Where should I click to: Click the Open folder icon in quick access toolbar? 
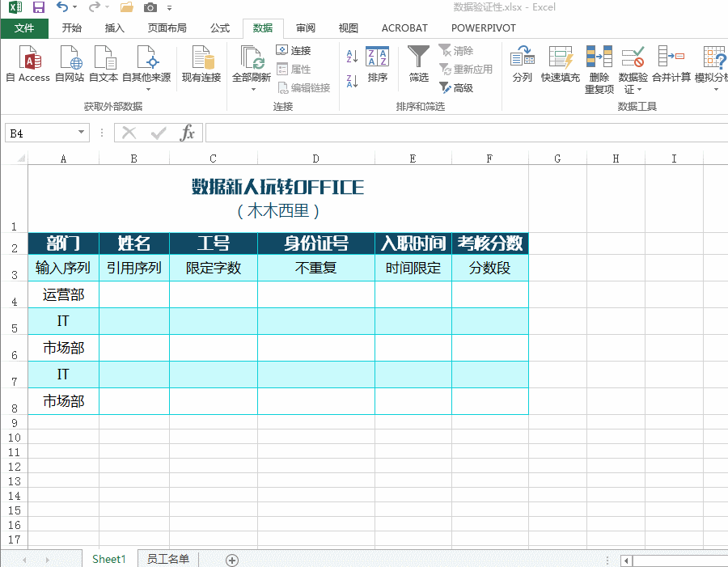(x=126, y=7)
